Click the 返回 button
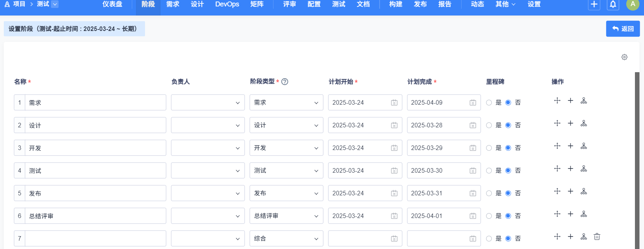This screenshot has height=249, width=644. (x=622, y=29)
